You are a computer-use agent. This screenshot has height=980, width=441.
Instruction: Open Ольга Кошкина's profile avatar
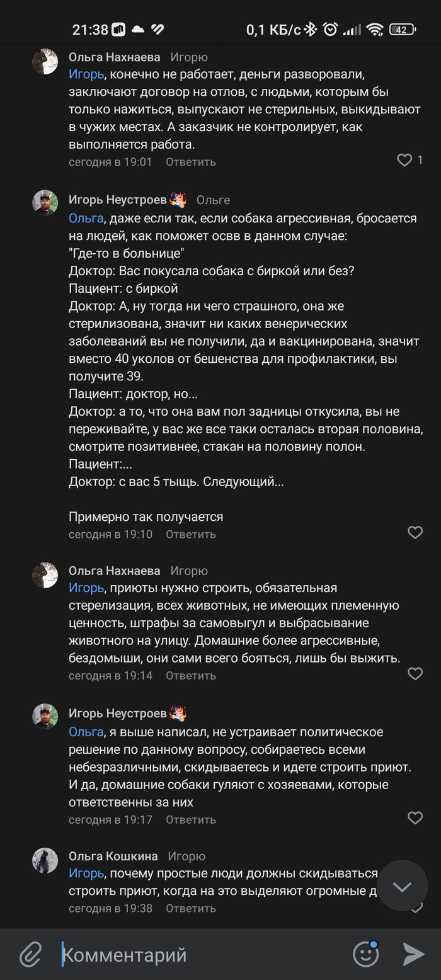45,860
